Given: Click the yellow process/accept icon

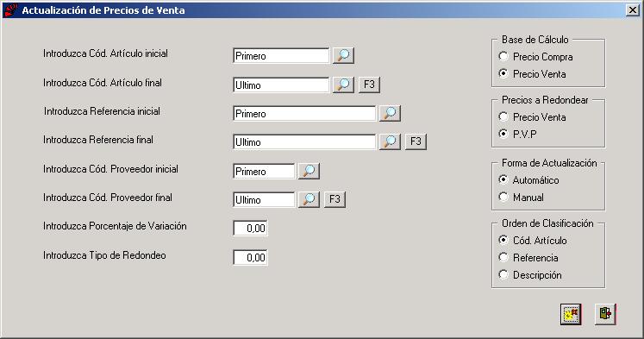Looking at the screenshot, I should (571, 314).
